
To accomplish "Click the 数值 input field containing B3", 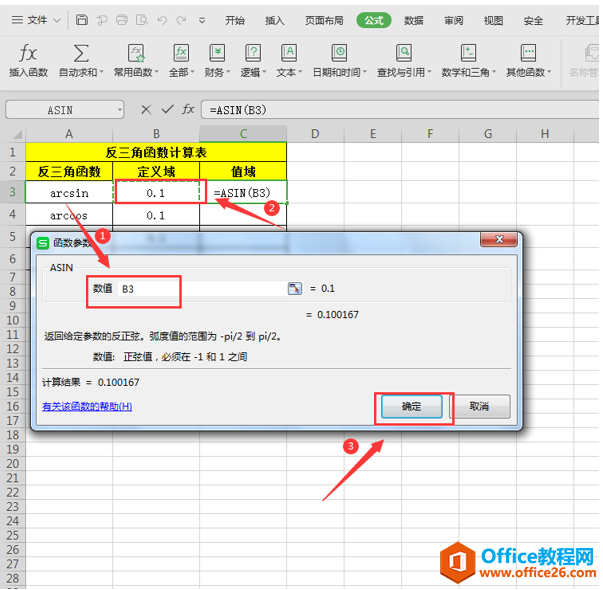I will [x=201, y=288].
